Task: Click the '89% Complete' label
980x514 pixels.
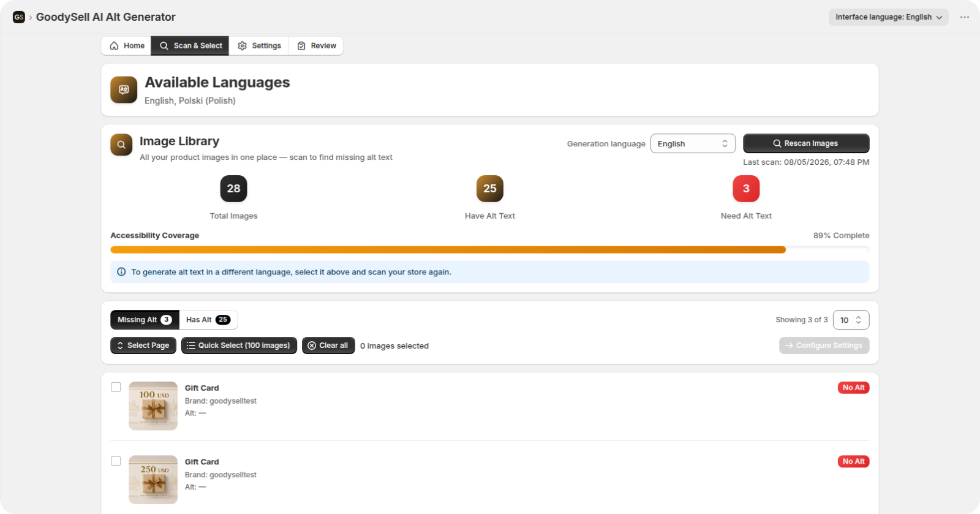Action: pos(841,235)
